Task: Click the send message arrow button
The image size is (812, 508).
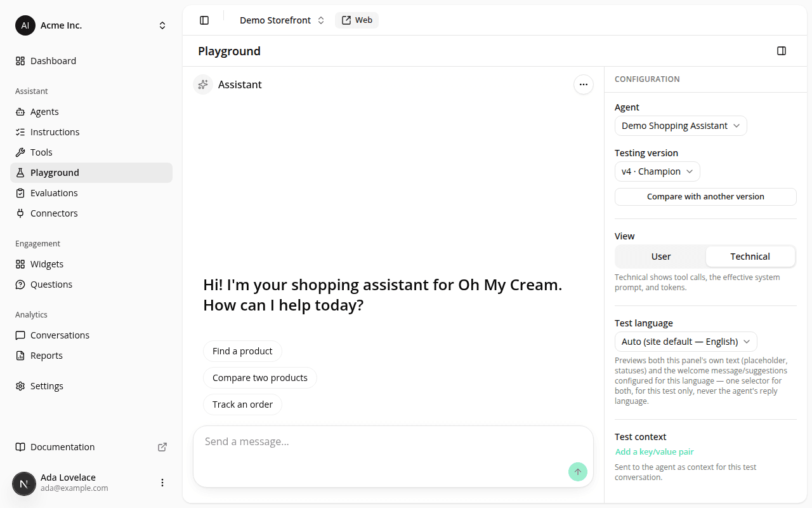Action: pyautogui.click(x=578, y=472)
